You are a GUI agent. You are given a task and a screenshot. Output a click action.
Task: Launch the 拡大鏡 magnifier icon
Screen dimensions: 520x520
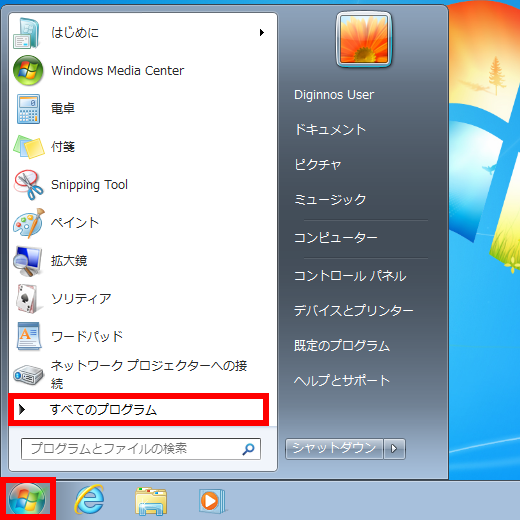(x=28, y=261)
